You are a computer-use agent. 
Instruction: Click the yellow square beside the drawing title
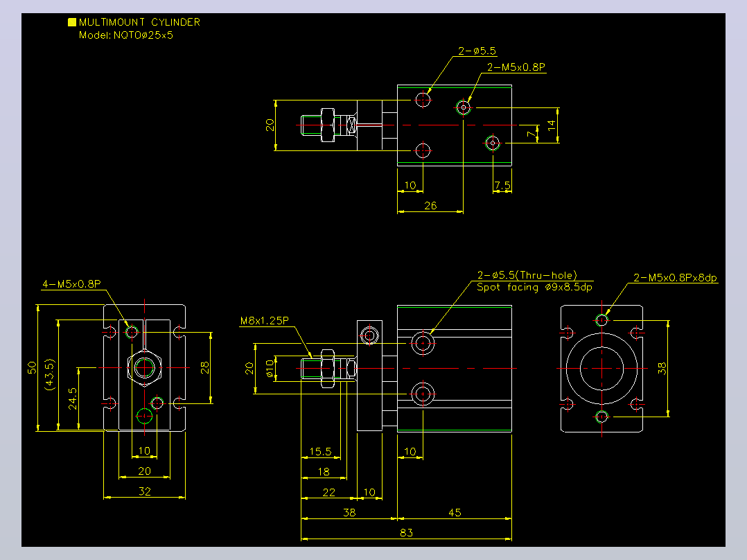(72, 22)
